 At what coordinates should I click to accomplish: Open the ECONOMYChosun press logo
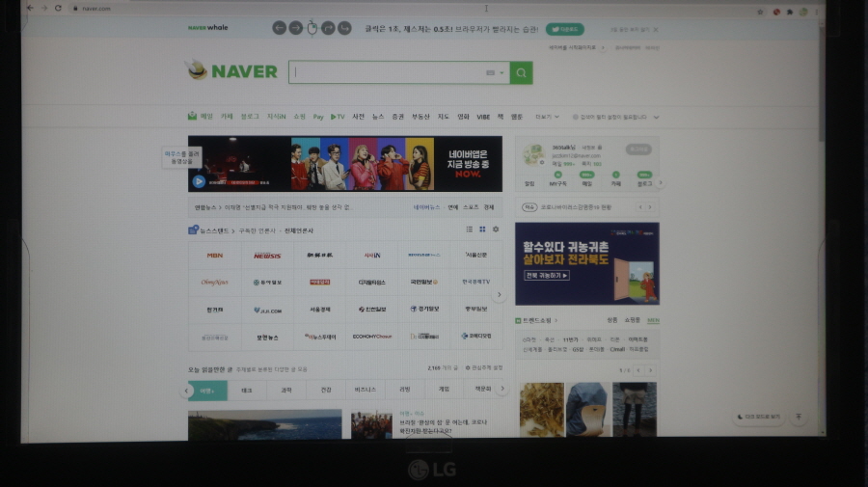(372, 337)
